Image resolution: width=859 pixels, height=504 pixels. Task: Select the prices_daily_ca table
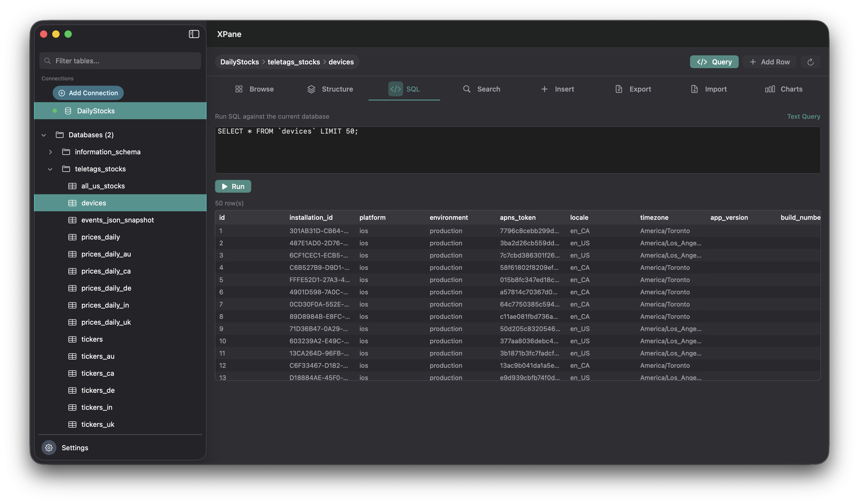[120, 271]
